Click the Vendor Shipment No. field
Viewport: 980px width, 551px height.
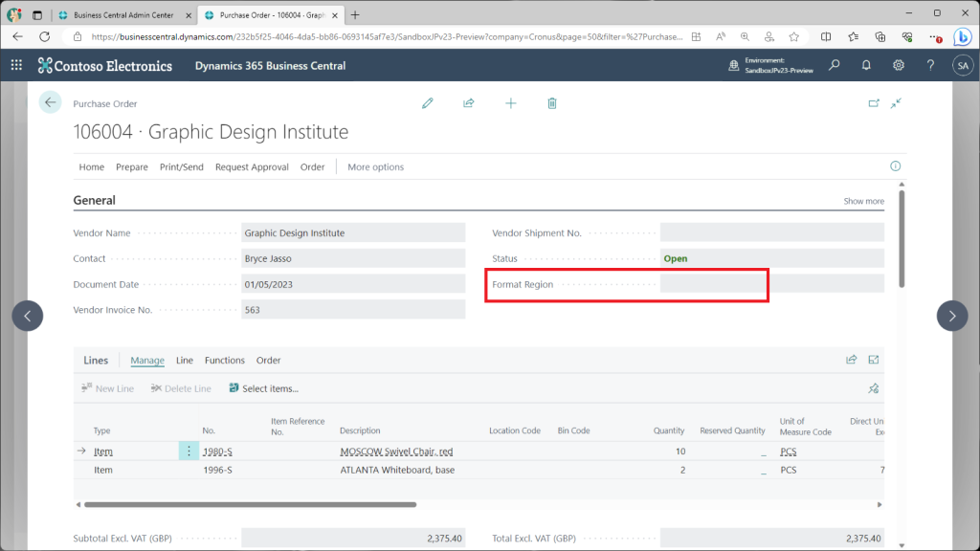tap(772, 232)
